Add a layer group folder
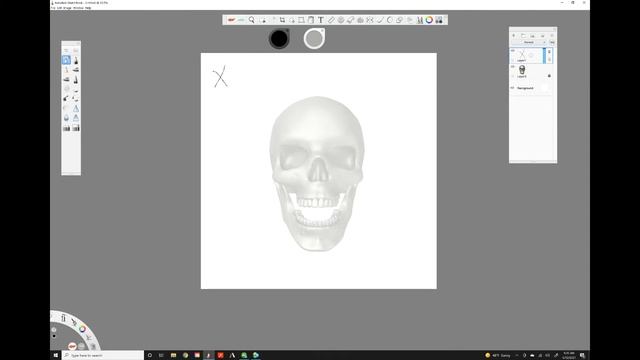The height and width of the screenshot is (360, 640). (523, 36)
